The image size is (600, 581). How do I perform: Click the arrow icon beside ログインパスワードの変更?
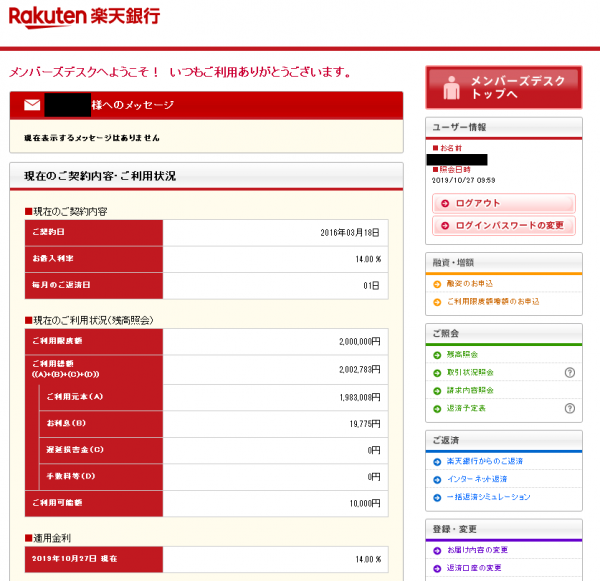point(445,226)
